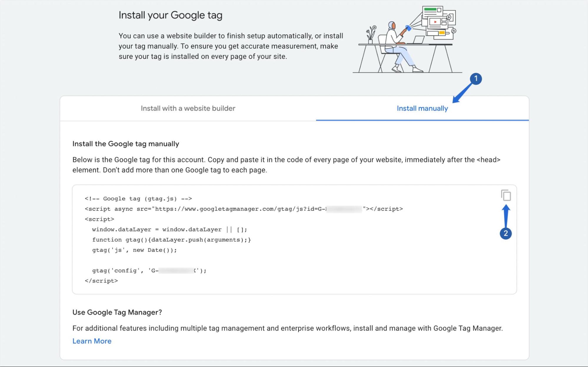
Task: Click the 'For additional features' paragraph
Action: (288, 328)
